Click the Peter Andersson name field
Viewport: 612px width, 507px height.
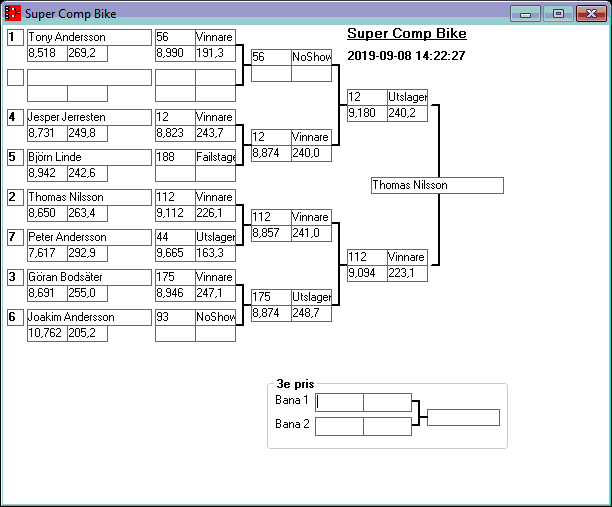click(x=87, y=237)
